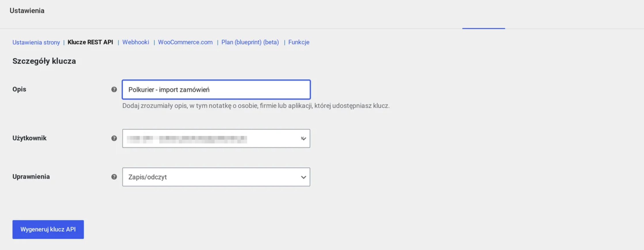Focus the Opis description input field
Image resolution: width=644 pixels, height=250 pixels.
coord(216,90)
